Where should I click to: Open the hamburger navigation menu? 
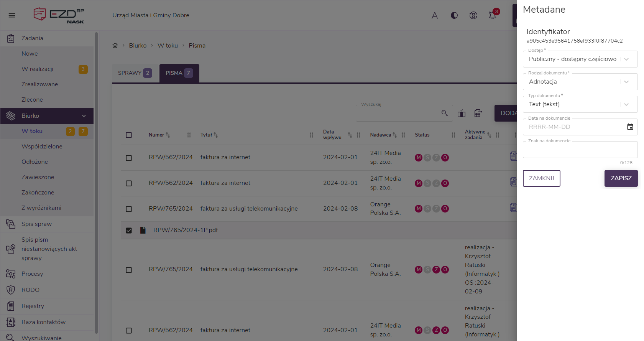coord(12,15)
